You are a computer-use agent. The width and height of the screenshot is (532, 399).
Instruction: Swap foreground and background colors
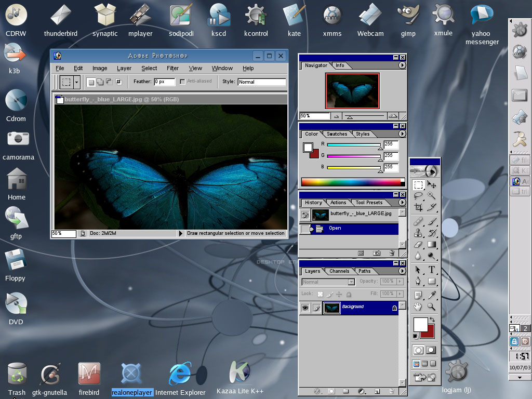(x=432, y=320)
